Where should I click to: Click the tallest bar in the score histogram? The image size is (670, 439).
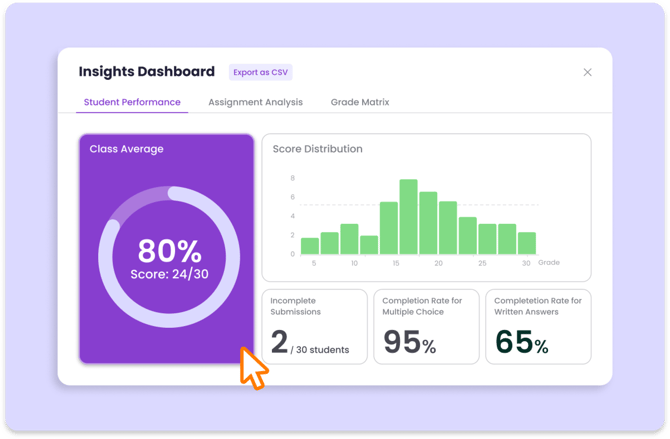coord(408,217)
